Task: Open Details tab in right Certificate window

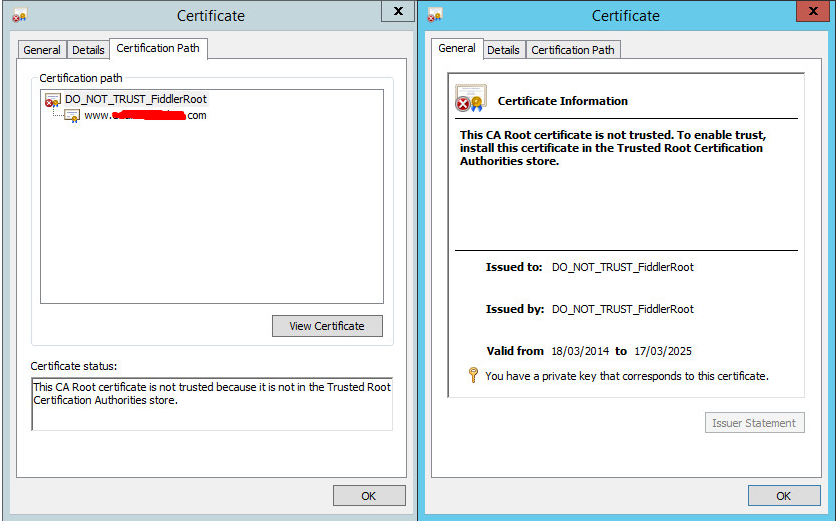Action: (503, 50)
